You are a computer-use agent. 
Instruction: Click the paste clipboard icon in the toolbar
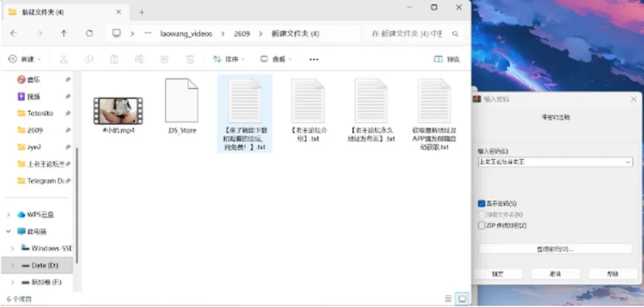point(114,59)
